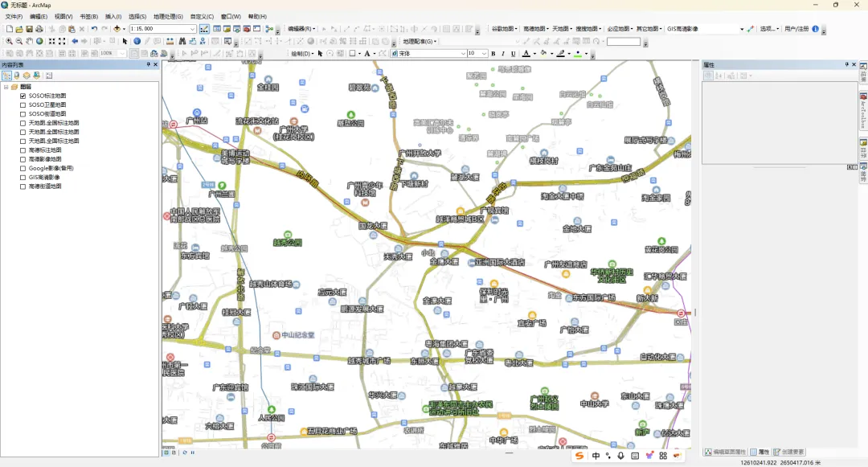Open the 文件(F) menu
Screen dimensions: 868x467
[x=14, y=17]
